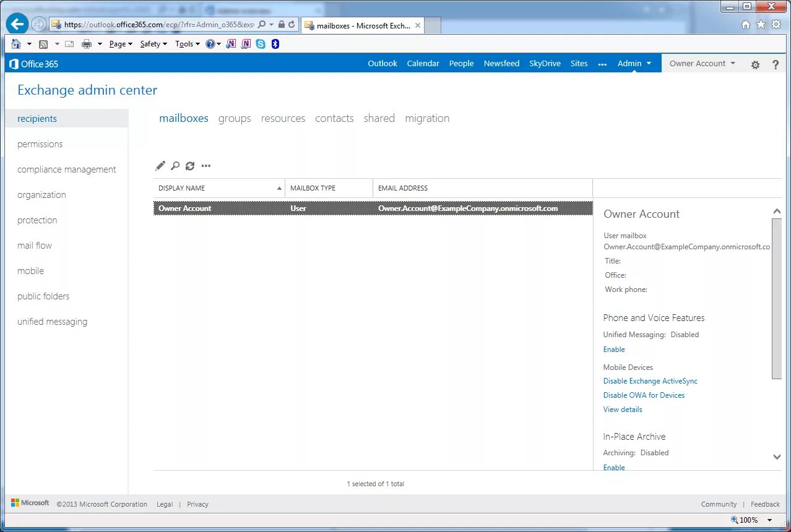This screenshot has width=791, height=532.
Task: Go to SkyDrive in top navigation
Action: pos(545,63)
